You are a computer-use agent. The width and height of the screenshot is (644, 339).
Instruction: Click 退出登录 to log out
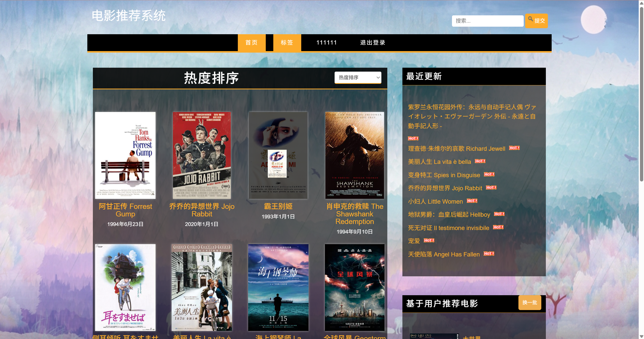click(x=373, y=43)
